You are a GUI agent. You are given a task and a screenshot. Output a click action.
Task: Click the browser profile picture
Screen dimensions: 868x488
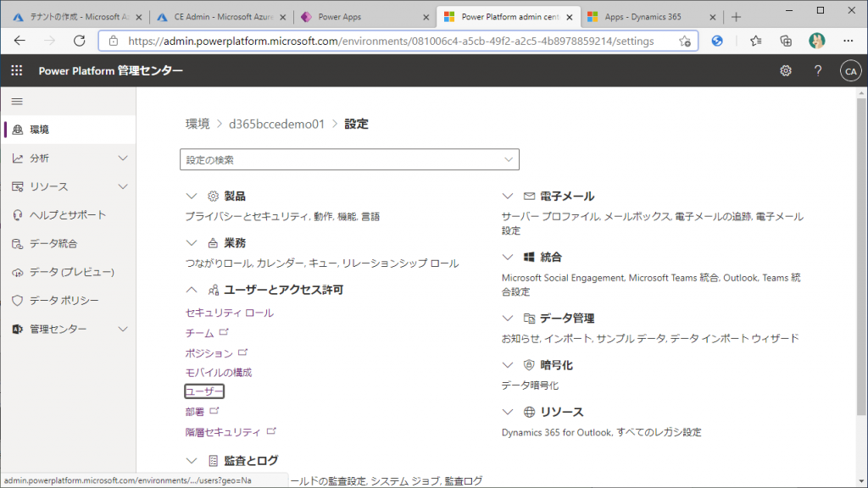[816, 41]
